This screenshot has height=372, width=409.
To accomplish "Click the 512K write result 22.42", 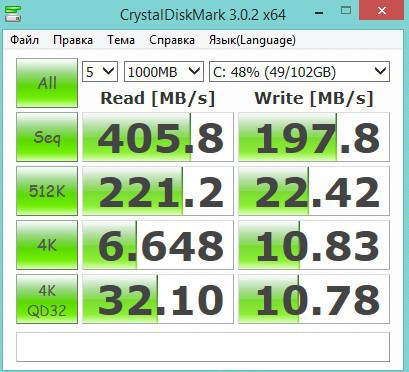I will (314, 191).
